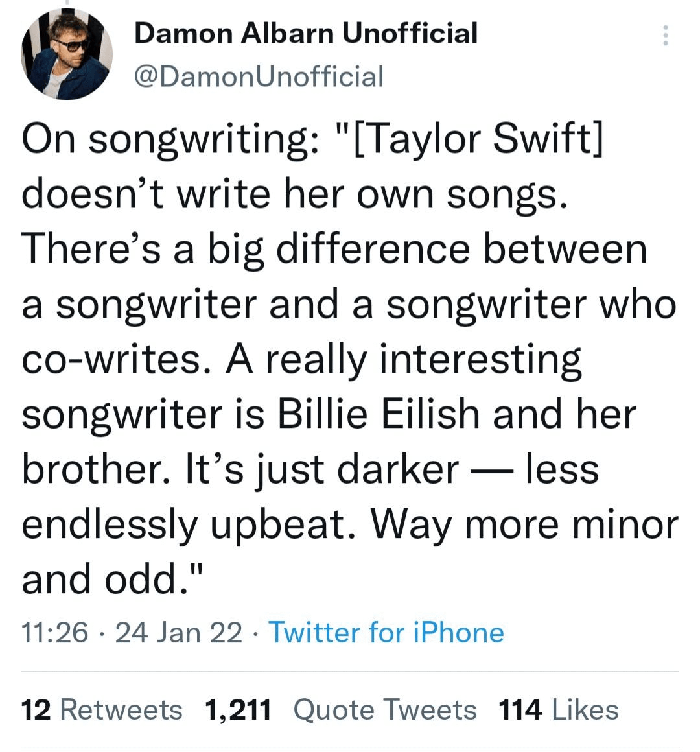Image resolution: width=700 pixels, height=752 pixels.
Task: Select the quote tweet count 1,211
Action: pyautogui.click(x=238, y=711)
